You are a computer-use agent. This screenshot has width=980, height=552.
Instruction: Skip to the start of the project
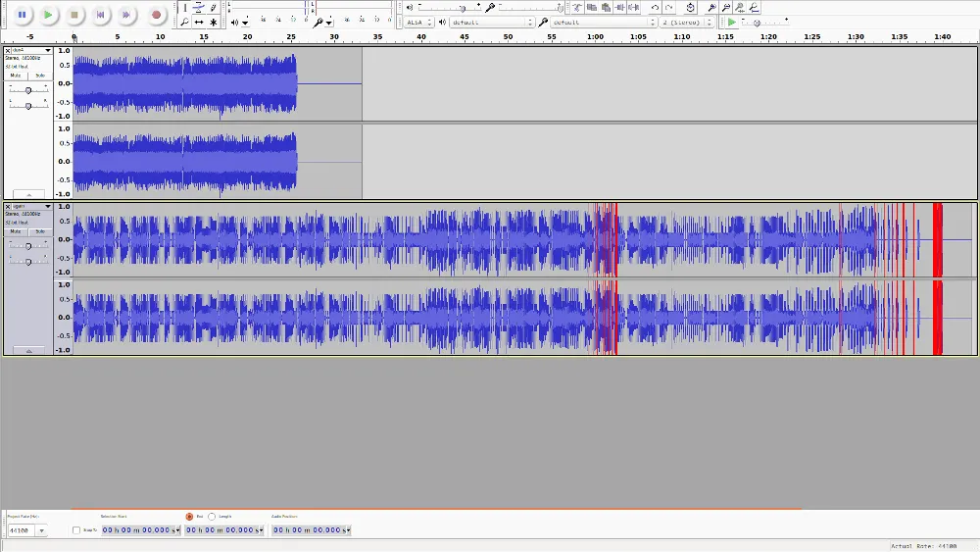coord(101,15)
